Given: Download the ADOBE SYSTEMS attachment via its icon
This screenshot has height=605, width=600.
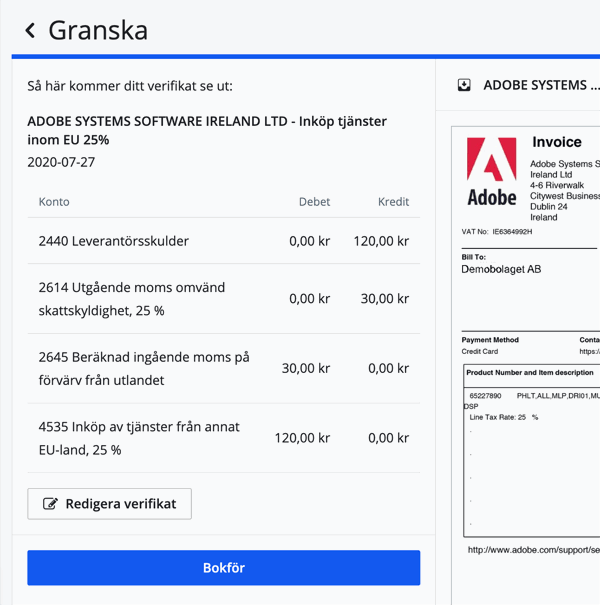Looking at the screenshot, I should tap(464, 85).
